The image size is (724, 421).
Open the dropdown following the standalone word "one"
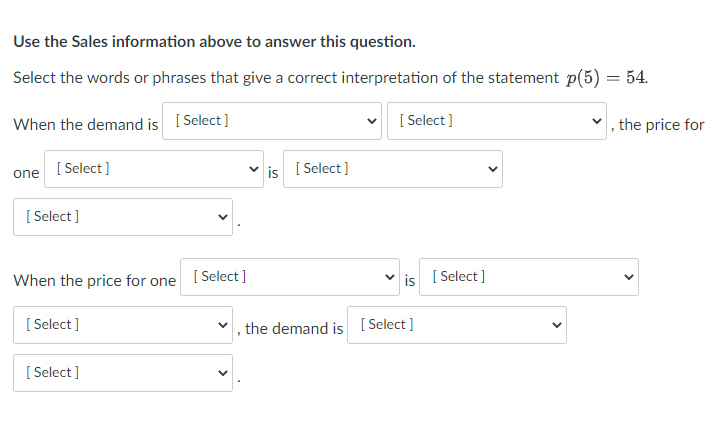coord(156,169)
